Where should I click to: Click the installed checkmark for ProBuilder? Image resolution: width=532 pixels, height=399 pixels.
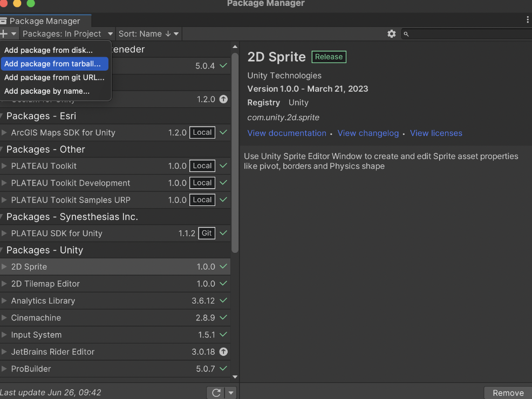tap(223, 368)
